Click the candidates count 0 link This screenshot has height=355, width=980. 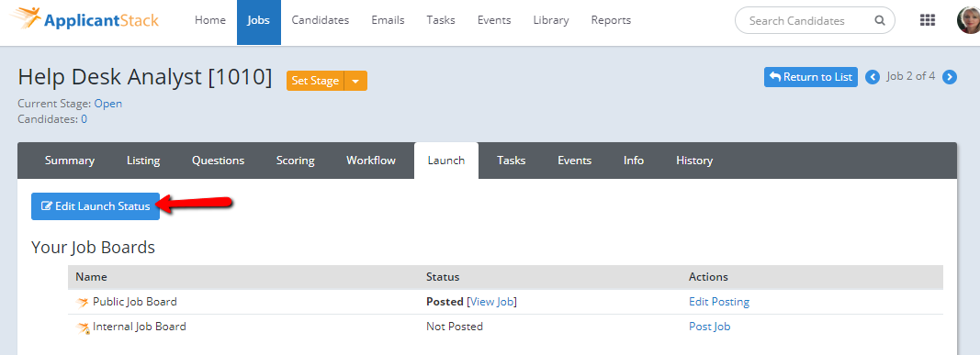click(x=84, y=118)
